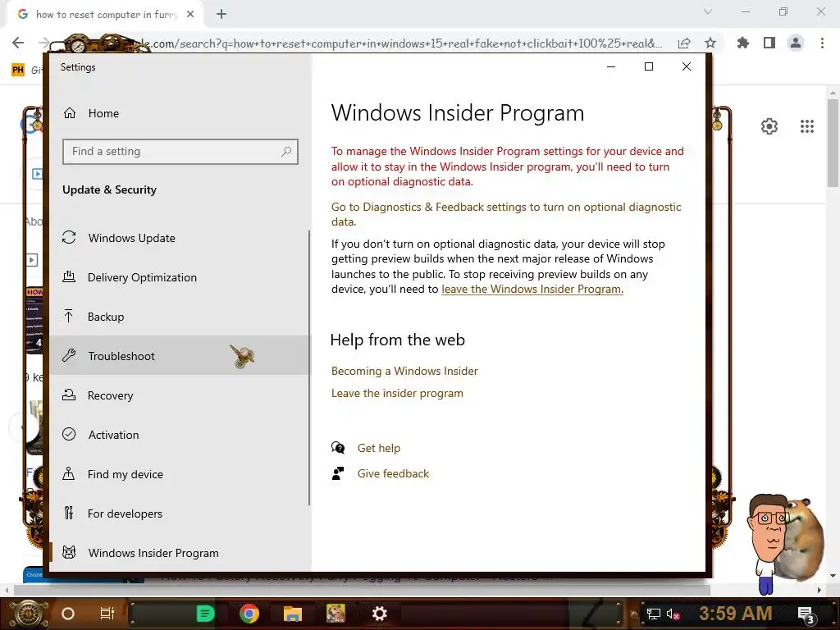
Task: Open Activation settings page
Action: coord(180,435)
